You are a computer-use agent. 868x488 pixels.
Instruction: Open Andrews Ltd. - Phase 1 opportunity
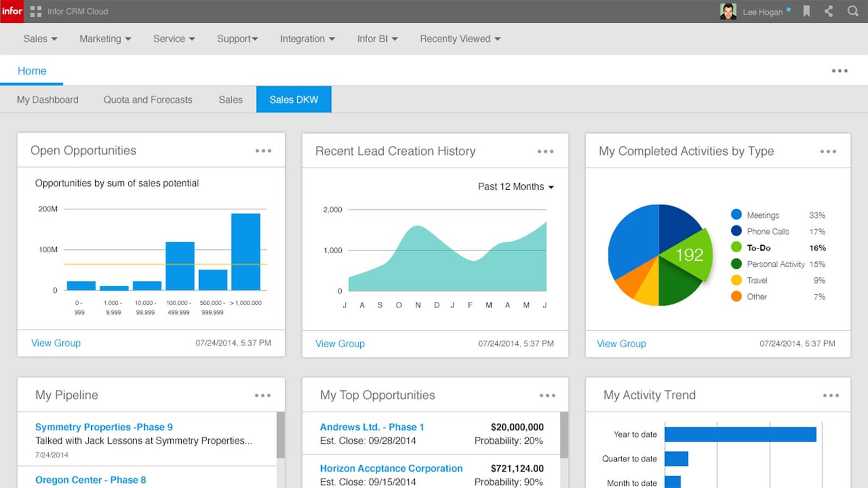coord(372,427)
